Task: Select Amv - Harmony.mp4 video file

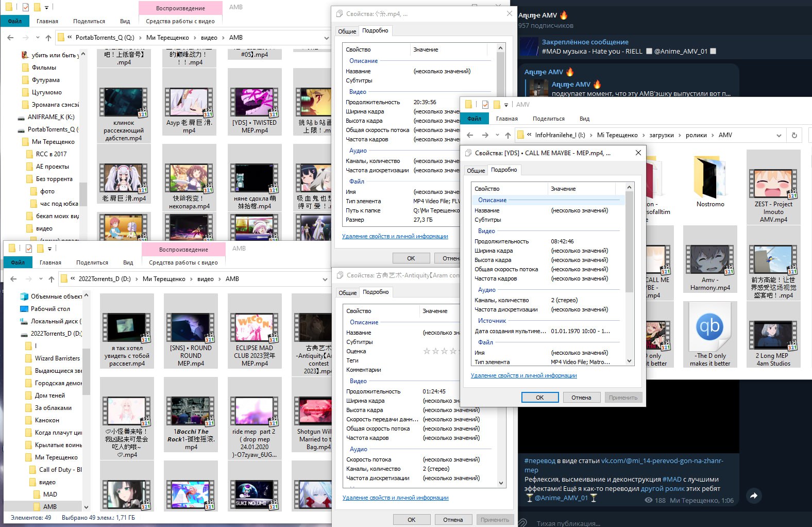Action: (x=710, y=259)
